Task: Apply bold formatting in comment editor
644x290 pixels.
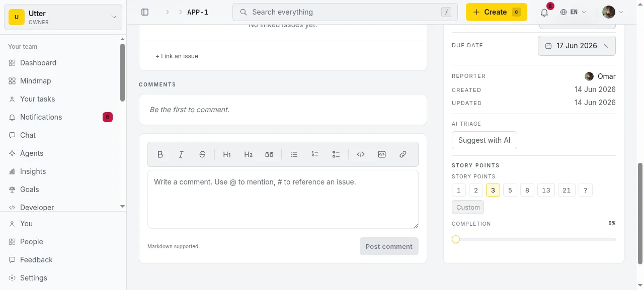Action: 160,154
